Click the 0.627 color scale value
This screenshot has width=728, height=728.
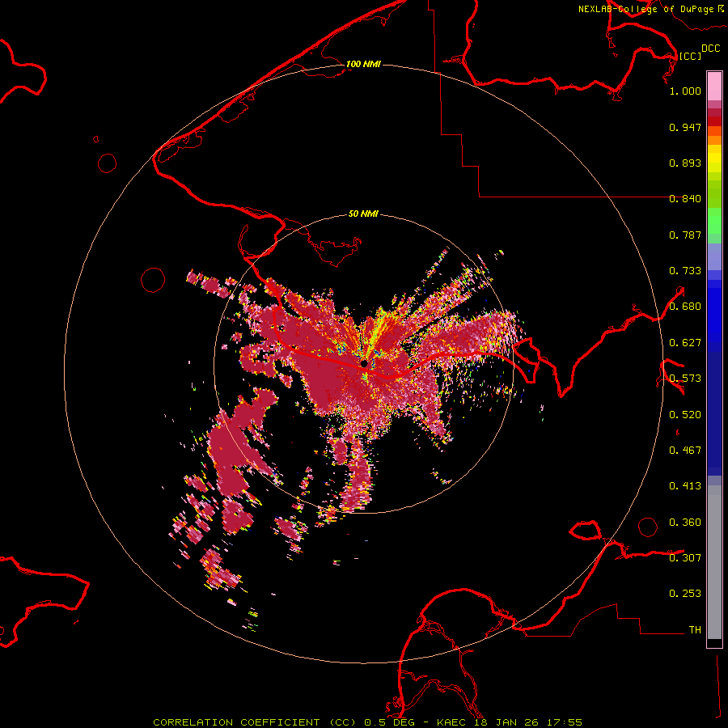click(685, 343)
